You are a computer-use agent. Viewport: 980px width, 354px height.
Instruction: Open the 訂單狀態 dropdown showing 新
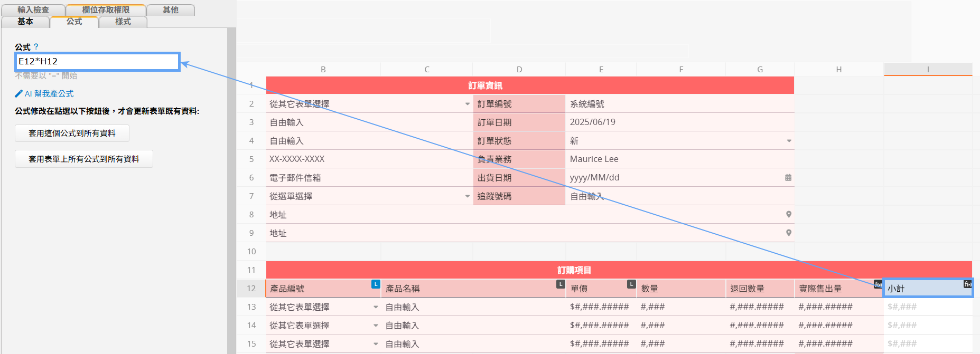(x=789, y=141)
